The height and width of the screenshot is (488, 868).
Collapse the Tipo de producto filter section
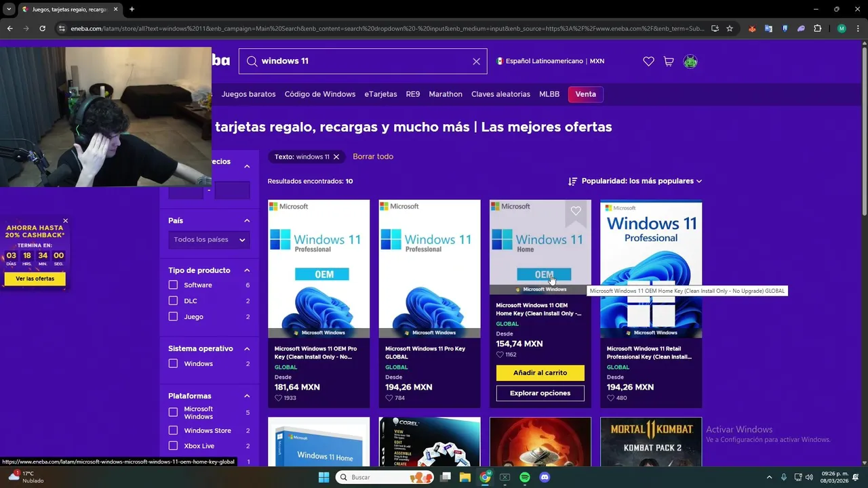pyautogui.click(x=247, y=270)
